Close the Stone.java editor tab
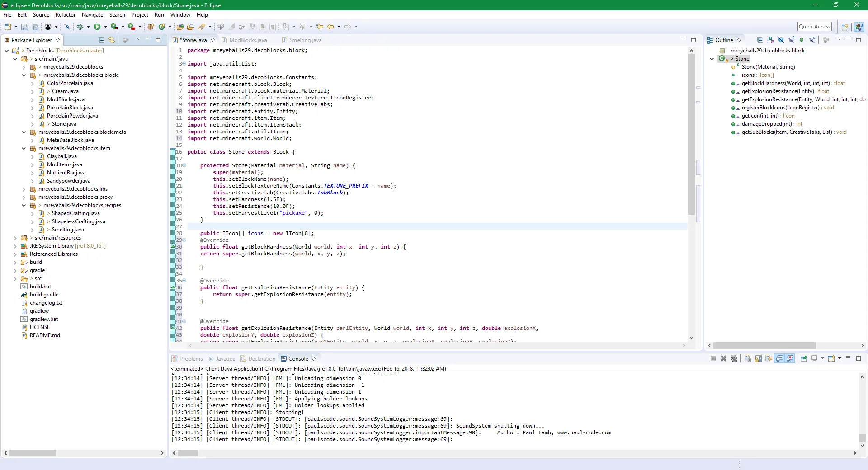 tap(213, 40)
